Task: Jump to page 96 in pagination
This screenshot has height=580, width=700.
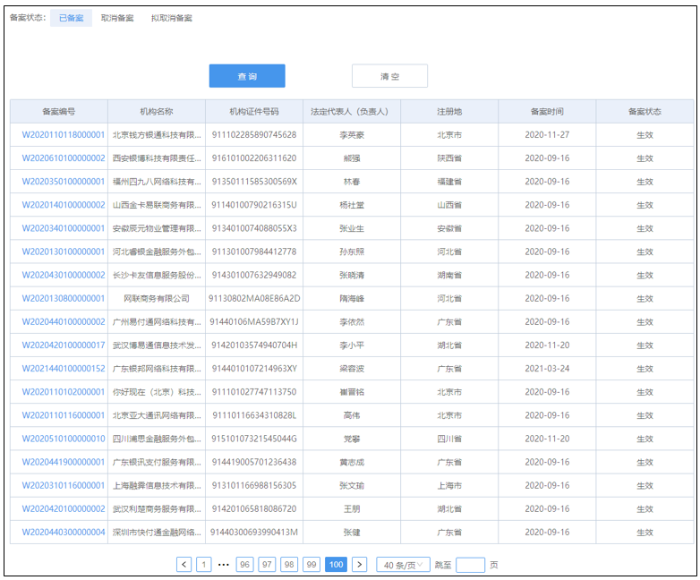Action: tap(245, 564)
